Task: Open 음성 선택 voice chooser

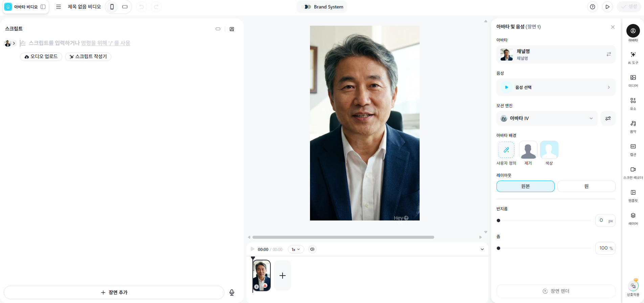Action: pyautogui.click(x=556, y=87)
